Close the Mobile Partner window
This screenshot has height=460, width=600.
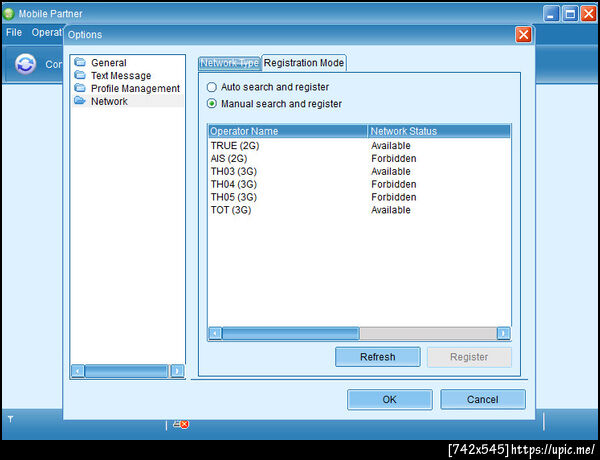tap(588, 14)
